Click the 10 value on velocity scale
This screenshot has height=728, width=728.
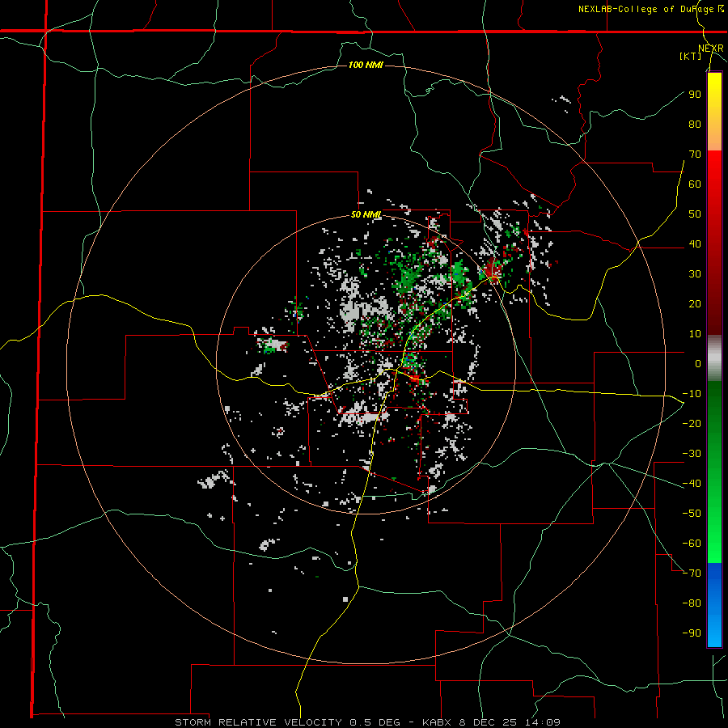click(695, 334)
